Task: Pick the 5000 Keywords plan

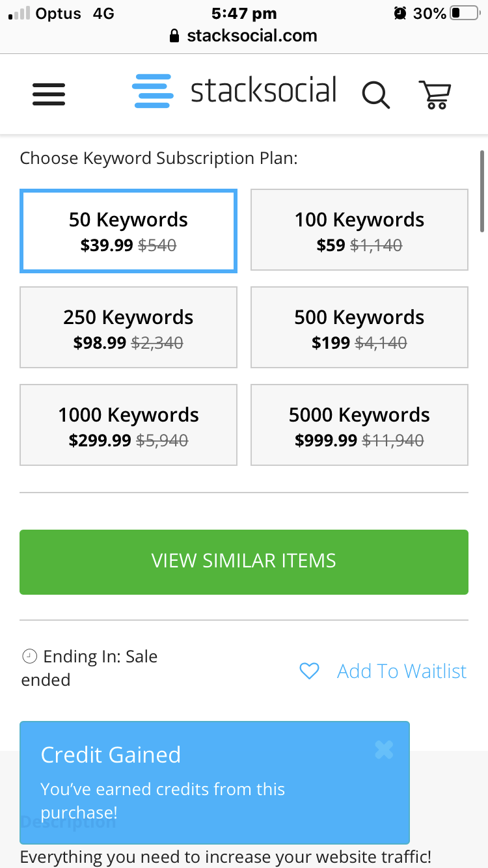Action: [359, 425]
